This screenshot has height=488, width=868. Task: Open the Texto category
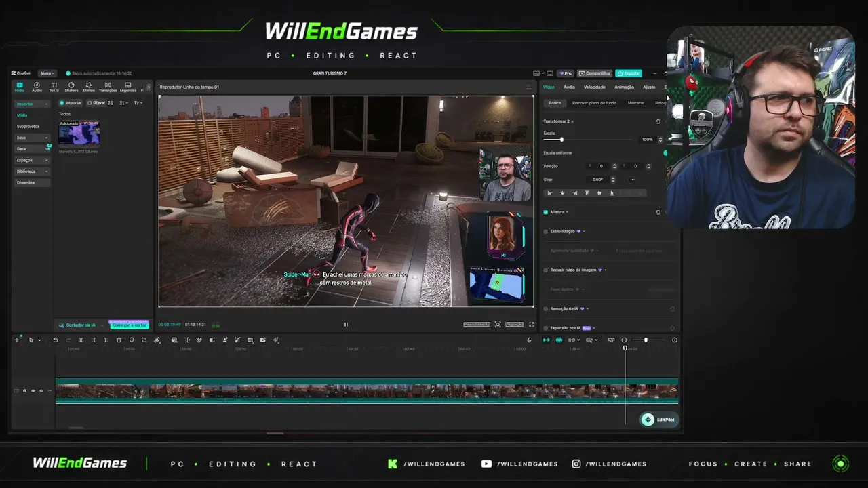[54, 87]
